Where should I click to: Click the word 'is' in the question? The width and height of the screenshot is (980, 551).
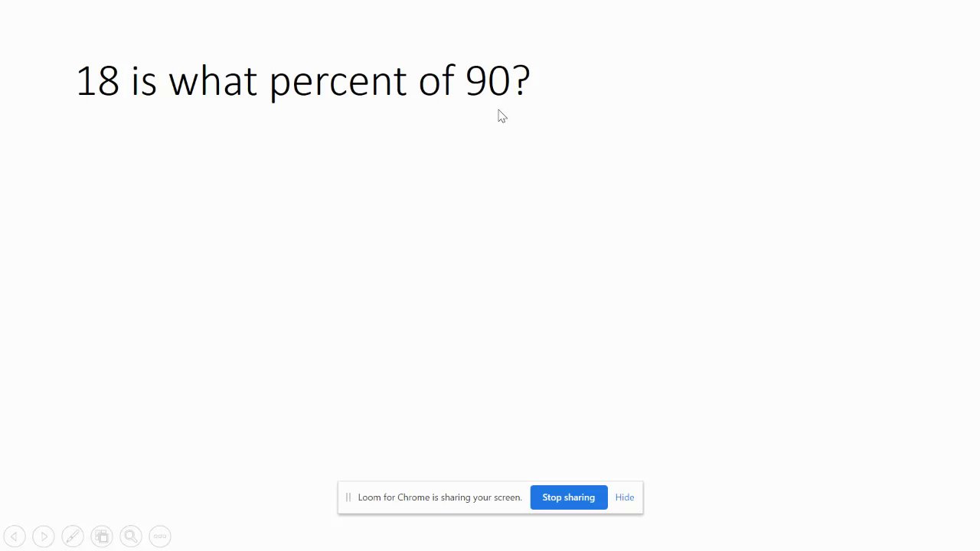click(144, 81)
